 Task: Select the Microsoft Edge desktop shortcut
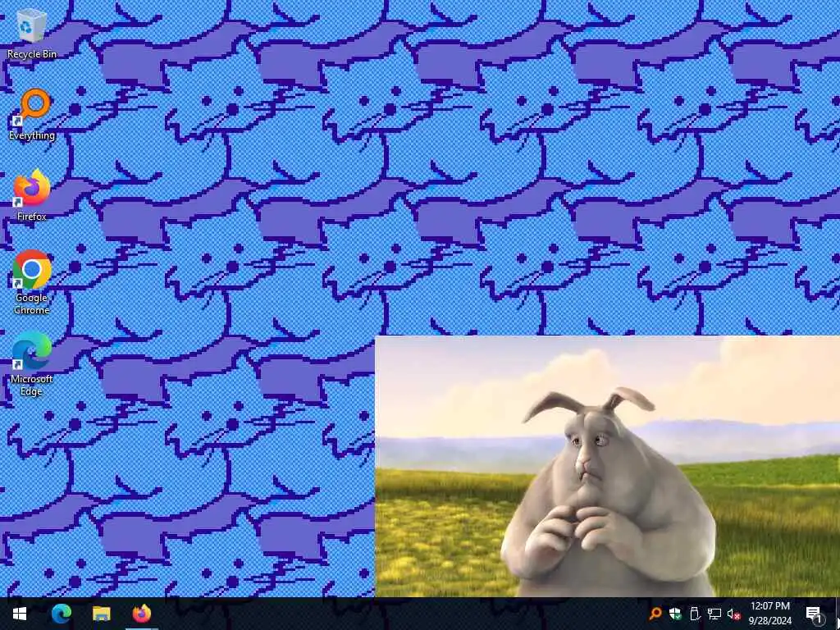[32, 363]
